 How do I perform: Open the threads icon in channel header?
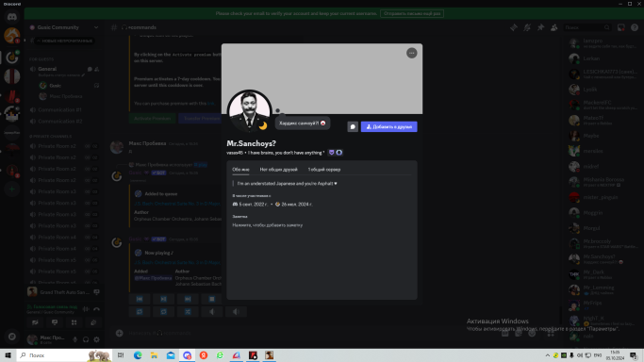[513, 27]
